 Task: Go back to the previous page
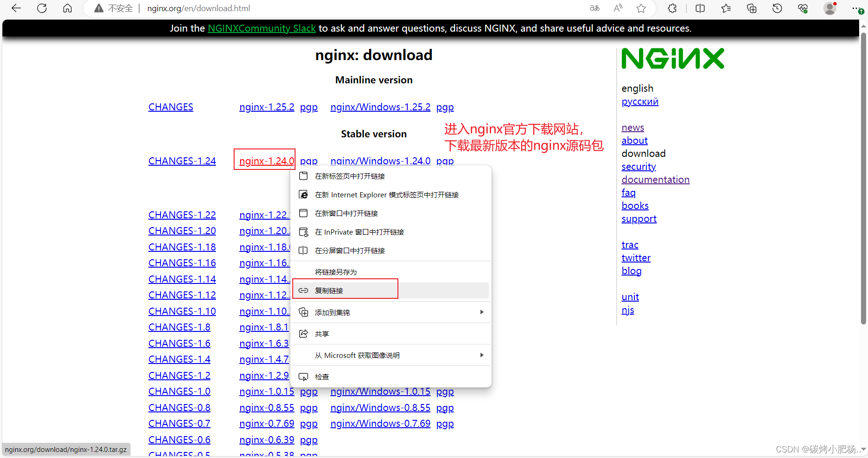pos(16,8)
